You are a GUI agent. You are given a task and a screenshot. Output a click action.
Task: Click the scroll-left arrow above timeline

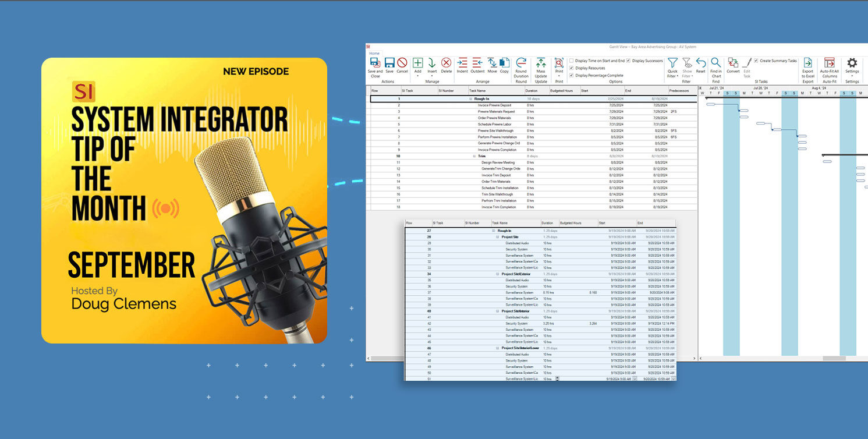[x=701, y=88]
